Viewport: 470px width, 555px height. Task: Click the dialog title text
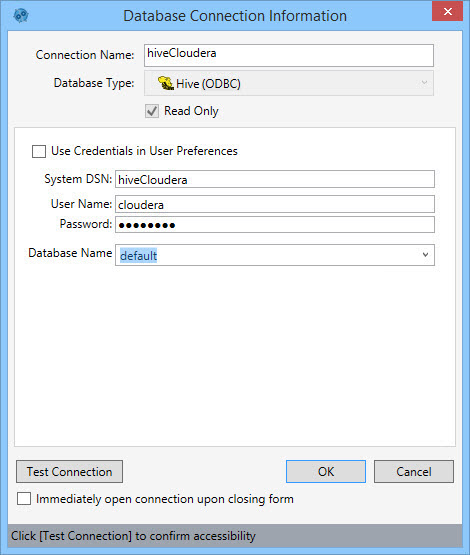coord(235,16)
